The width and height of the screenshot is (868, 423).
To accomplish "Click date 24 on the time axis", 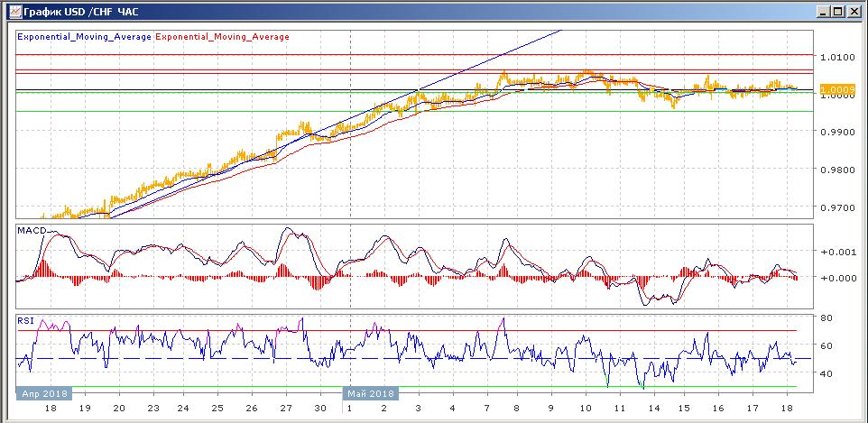I will coord(183,408).
